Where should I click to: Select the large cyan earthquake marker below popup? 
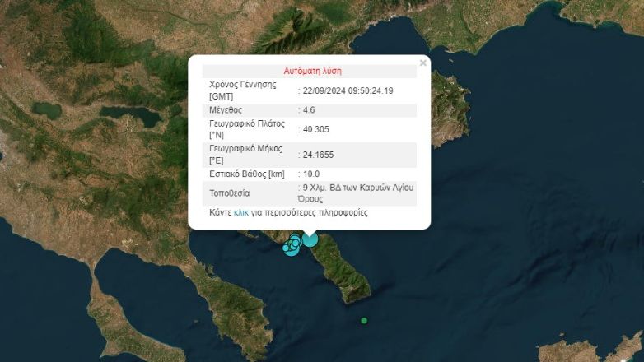coord(310,239)
